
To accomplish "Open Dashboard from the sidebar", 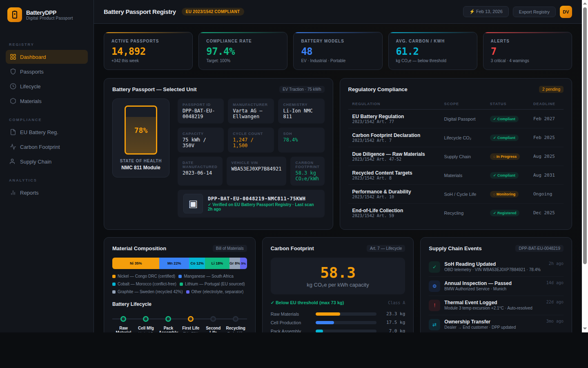I will point(47,57).
